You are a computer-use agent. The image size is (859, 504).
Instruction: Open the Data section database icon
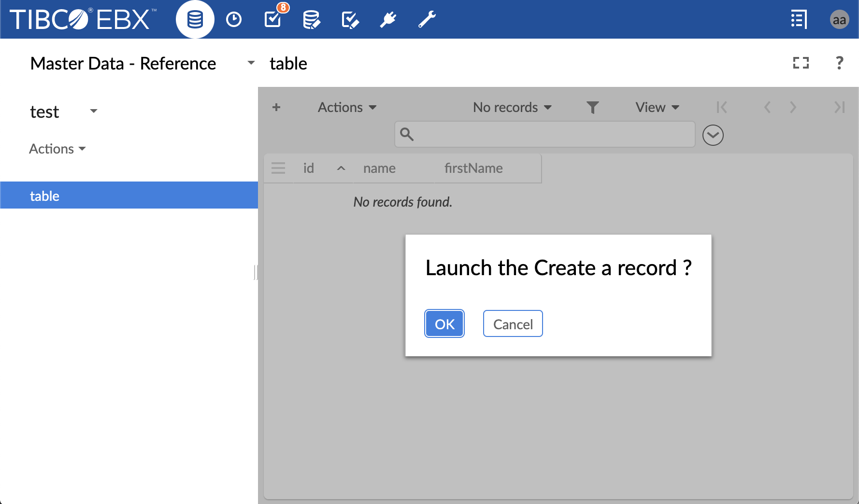click(x=195, y=20)
